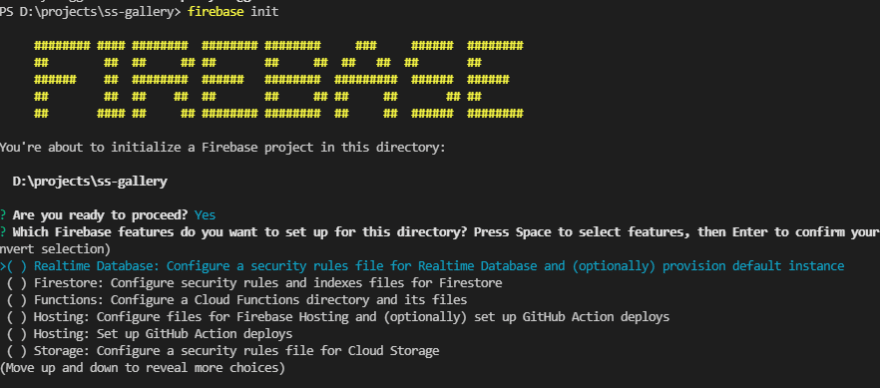The image size is (880, 388).
Task: Choose Storage Cloud Storage rules option text
Action: coord(236,352)
